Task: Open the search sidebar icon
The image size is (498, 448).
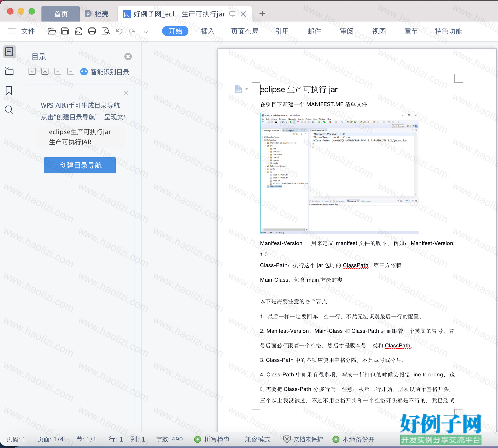Action: (x=9, y=110)
